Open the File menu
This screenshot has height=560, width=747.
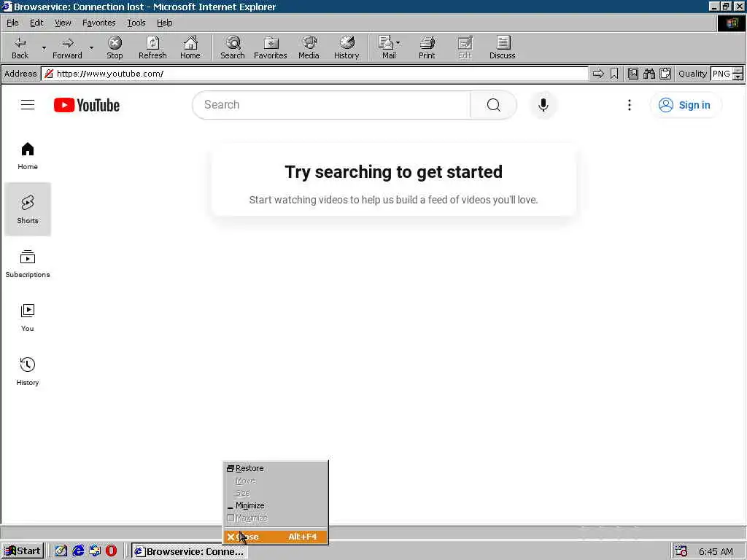pos(12,23)
